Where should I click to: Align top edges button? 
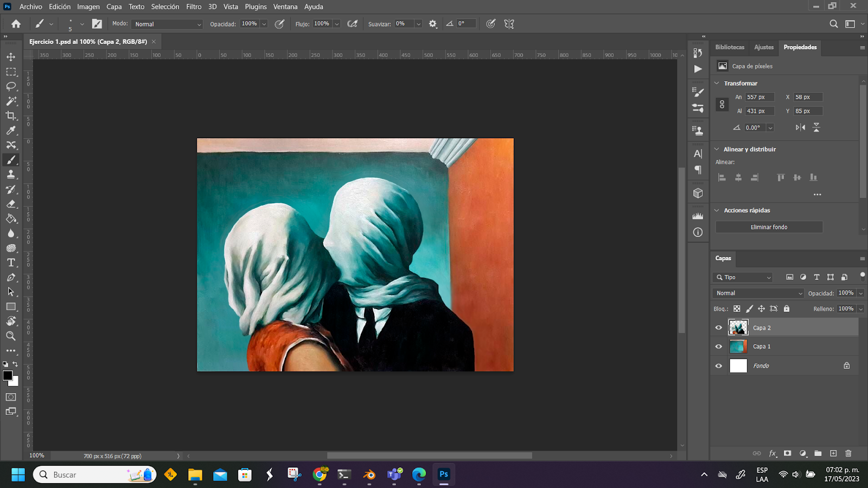click(781, 177)
